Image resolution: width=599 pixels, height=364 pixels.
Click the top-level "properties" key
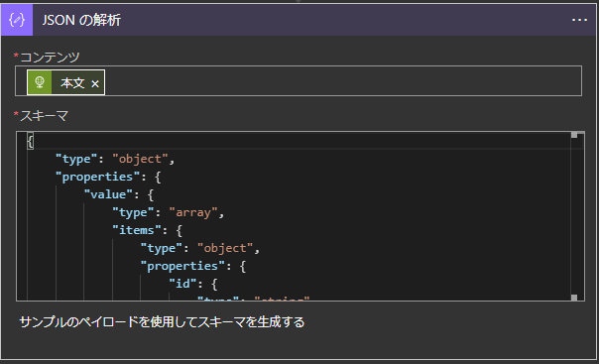(x=99, y=177)
